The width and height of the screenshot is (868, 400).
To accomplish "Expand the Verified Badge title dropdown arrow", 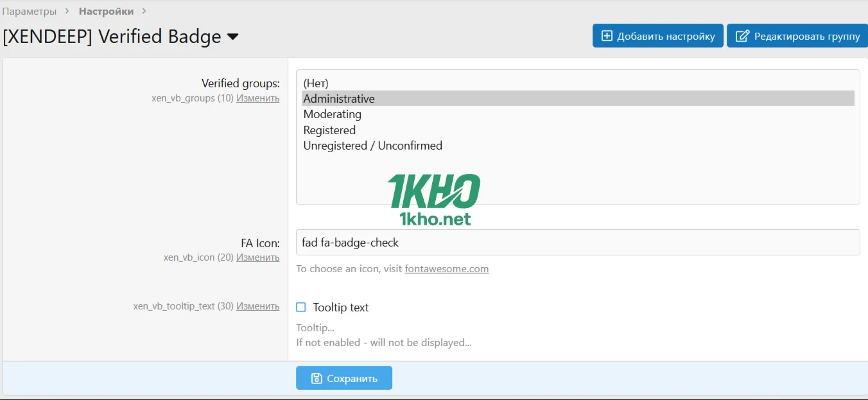I will 233,37.
